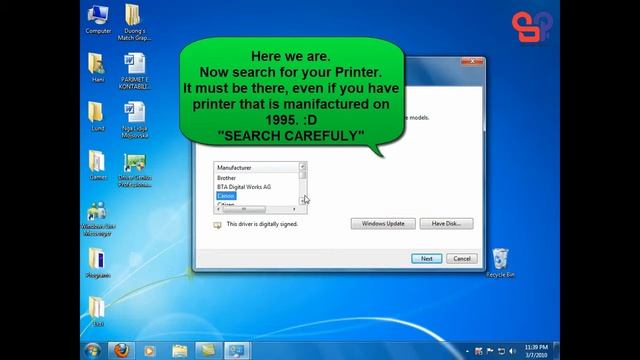The height and width of the screenshot is (360, 640).
Task: Close the Add Printer dialog window
Action: (x=472, y=61)
